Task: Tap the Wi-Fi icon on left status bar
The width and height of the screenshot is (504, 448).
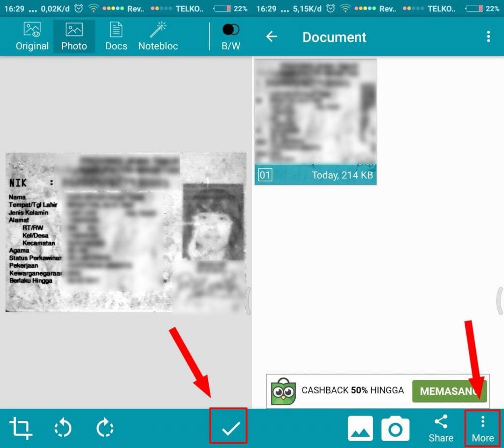Action: click(93, 8)
